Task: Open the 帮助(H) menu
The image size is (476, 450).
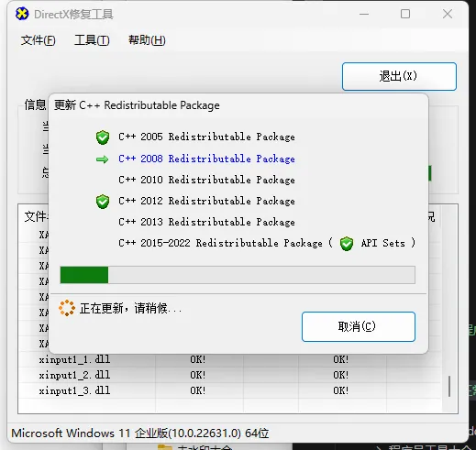Action: (x=147, y=40)
